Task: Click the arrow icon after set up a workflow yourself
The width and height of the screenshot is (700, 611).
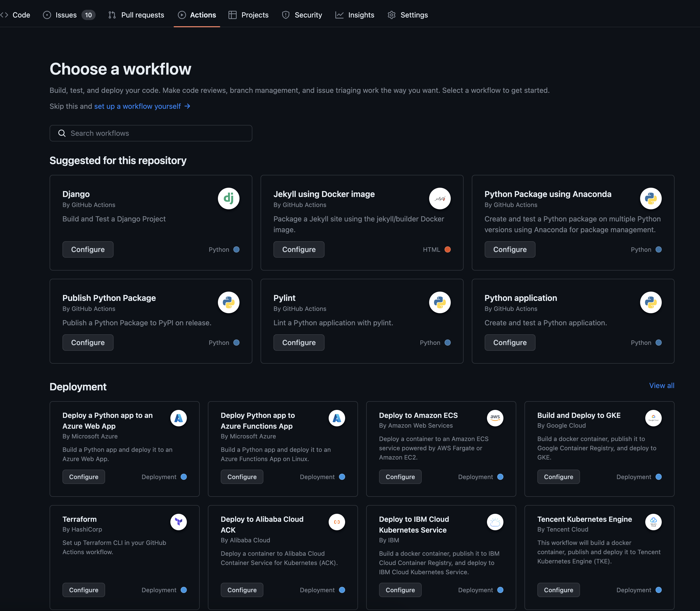Action: [x=187, y=106]
